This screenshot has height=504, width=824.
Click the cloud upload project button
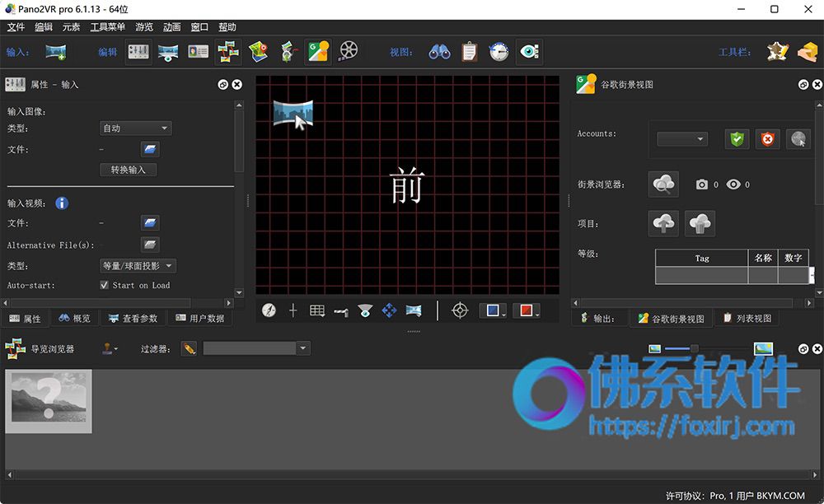pyautogui.click(x=663, y=224)
